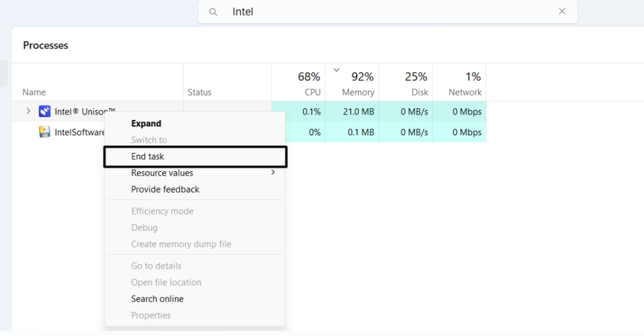Viewport: 644px width, 336px height.
Task: Sort by the Disk column header
Action: pyautogui.click(x=419, y=92)
